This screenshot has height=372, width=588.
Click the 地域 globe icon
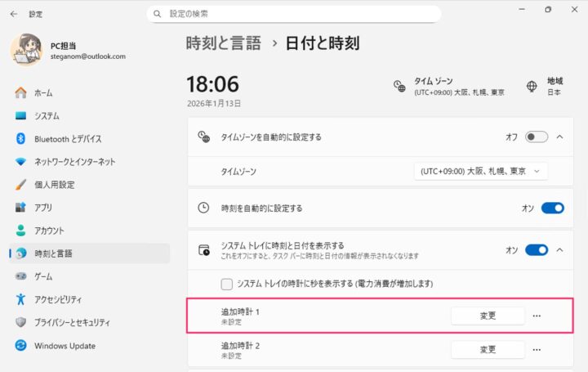point(532,86)
